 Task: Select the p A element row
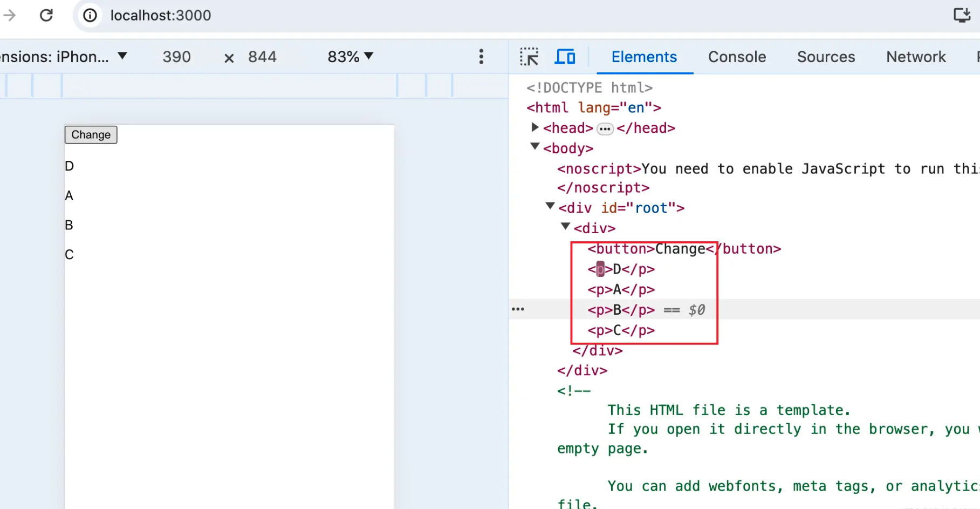click(x=621, y=290)
